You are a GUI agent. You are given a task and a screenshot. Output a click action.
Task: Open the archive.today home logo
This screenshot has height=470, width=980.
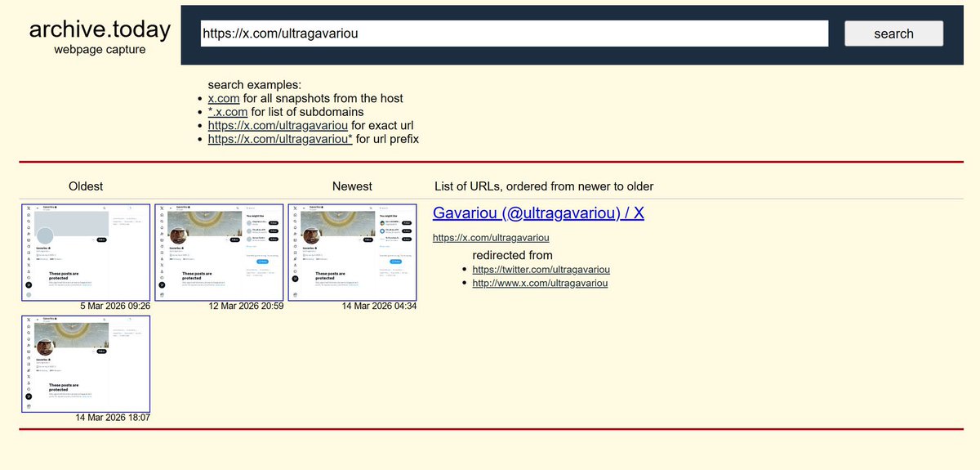point(100,29)
